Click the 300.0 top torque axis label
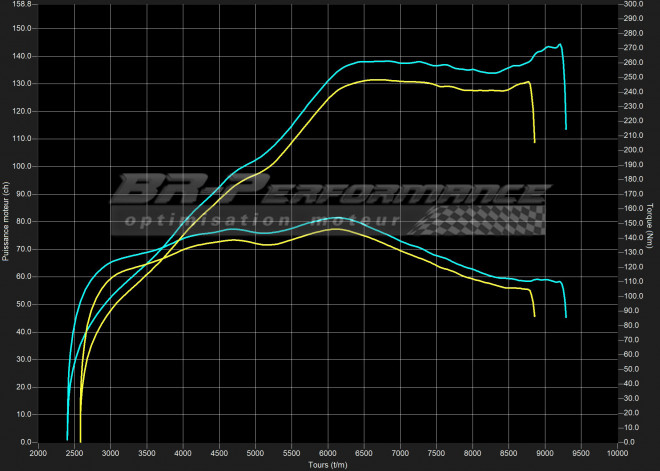 (x=634, y=5)
